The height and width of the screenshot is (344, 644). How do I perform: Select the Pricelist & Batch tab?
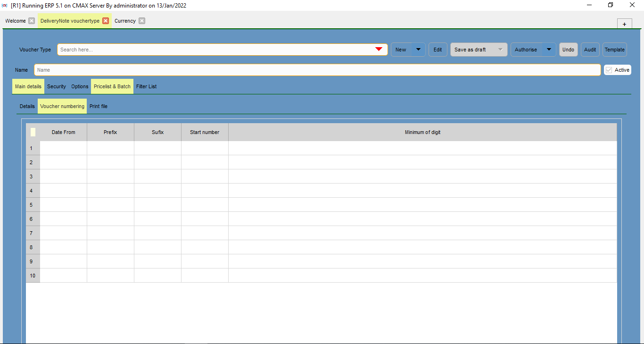112,86
